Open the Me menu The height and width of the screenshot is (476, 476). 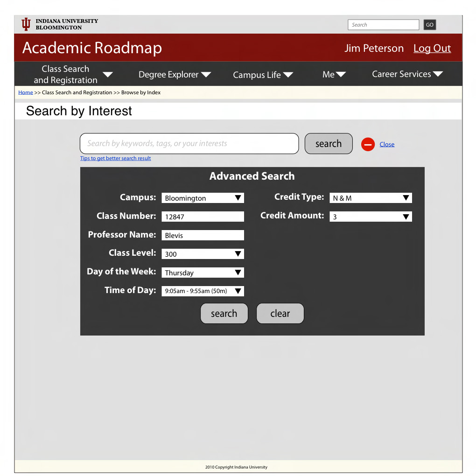tap(329, 74)
